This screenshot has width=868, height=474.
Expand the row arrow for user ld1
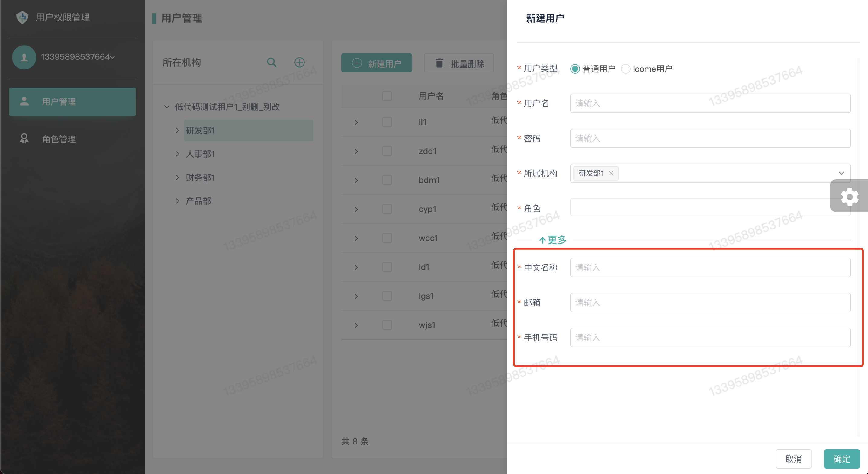pos(356,267)
